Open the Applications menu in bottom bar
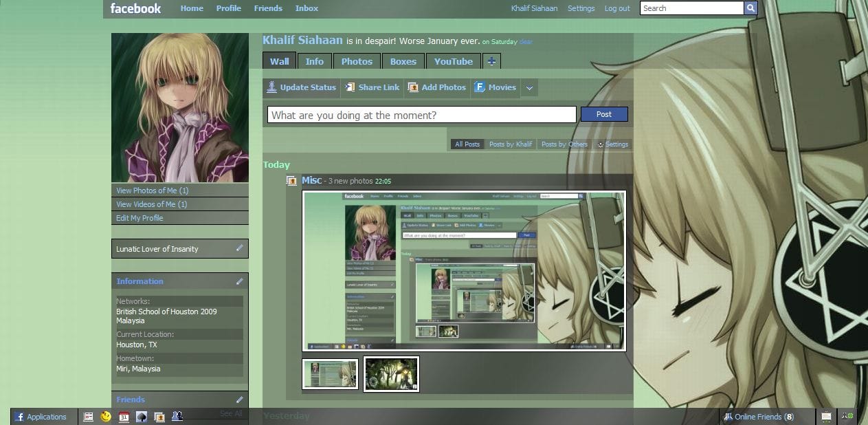Image resolution: width=868 pixels, height=425 pixels. [42, 417]
